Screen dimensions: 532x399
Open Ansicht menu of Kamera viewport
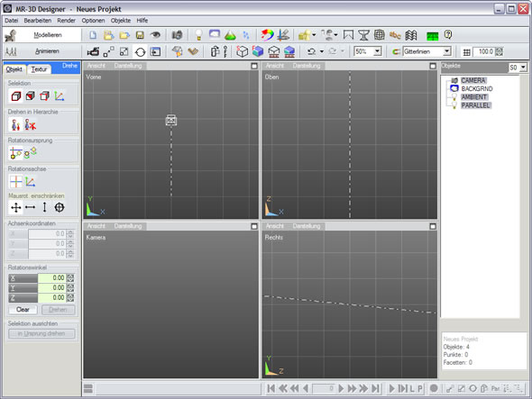click(x=96, y=226)
